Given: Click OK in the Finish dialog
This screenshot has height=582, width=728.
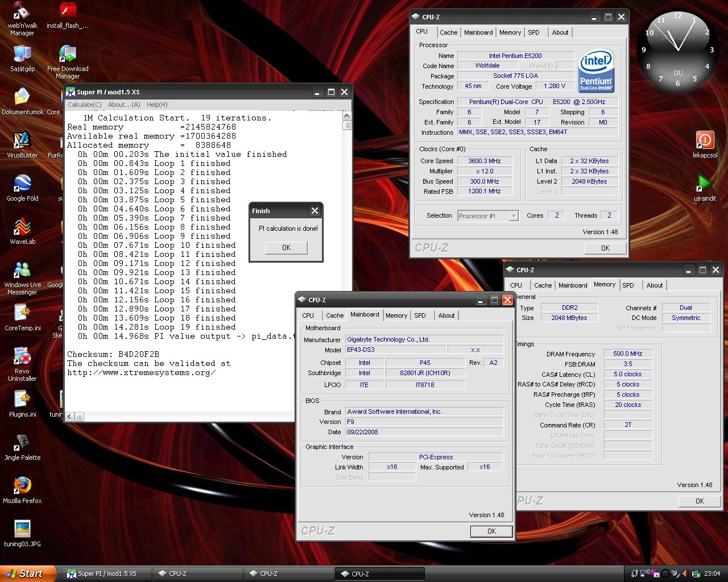Looking at the screenshot, I should pos(286,248).
